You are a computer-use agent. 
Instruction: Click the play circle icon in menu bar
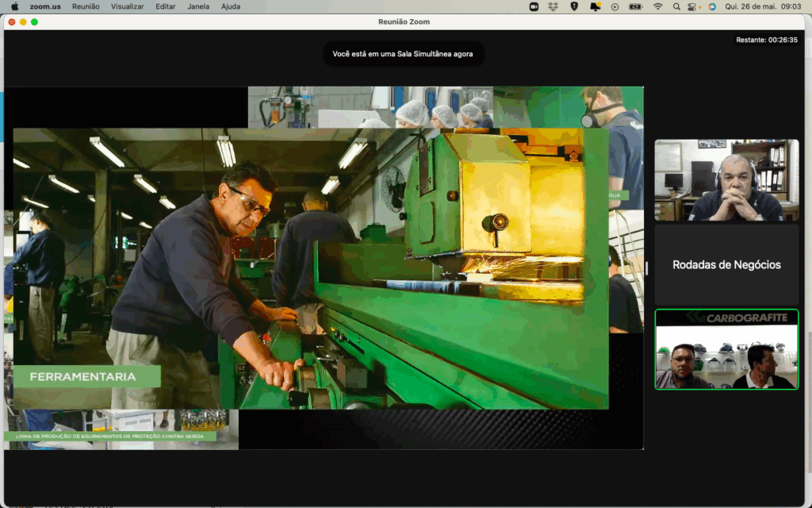(615, 6)
